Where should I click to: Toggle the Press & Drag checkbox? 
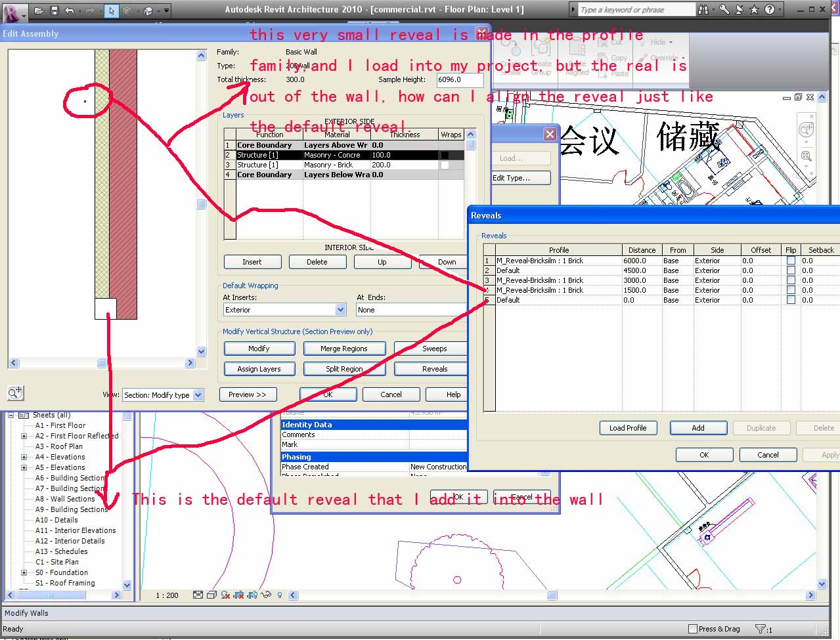pyautogui.click(x=692, y=629)
